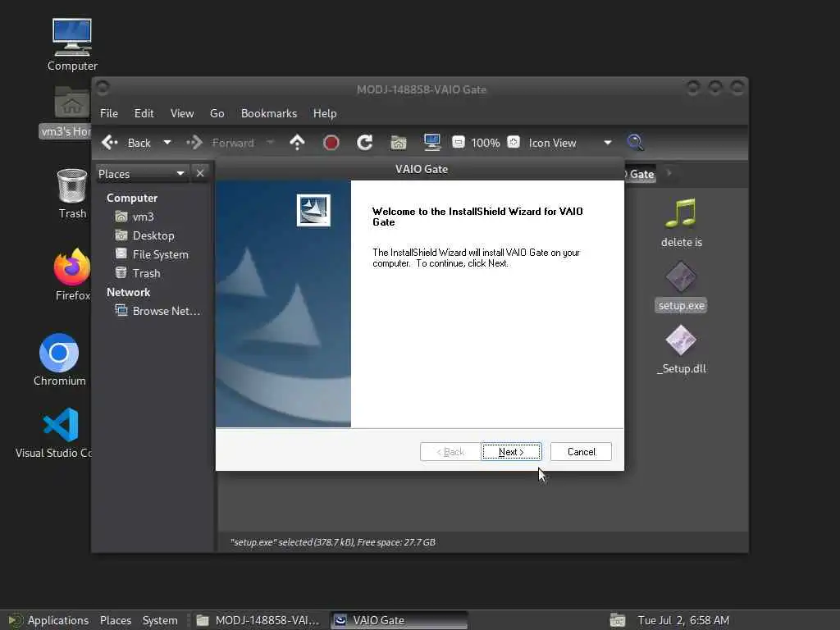Click the Computer heading in the sidebar

point(132,198)
